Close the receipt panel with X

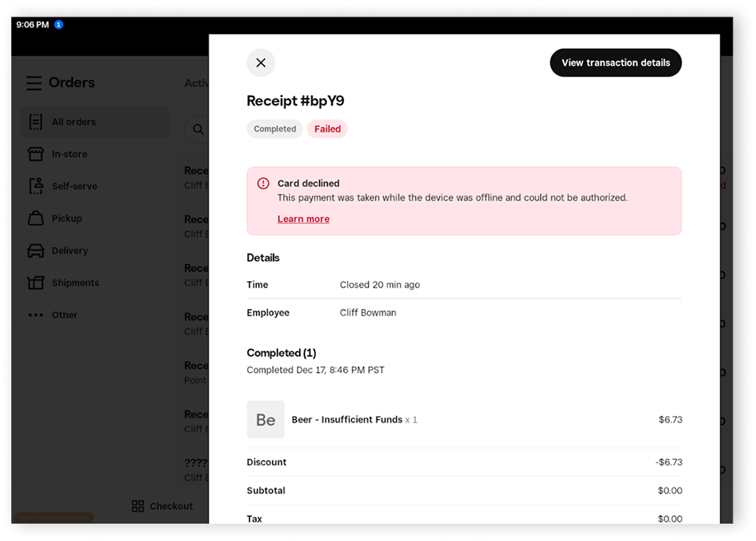pos(261,63)
